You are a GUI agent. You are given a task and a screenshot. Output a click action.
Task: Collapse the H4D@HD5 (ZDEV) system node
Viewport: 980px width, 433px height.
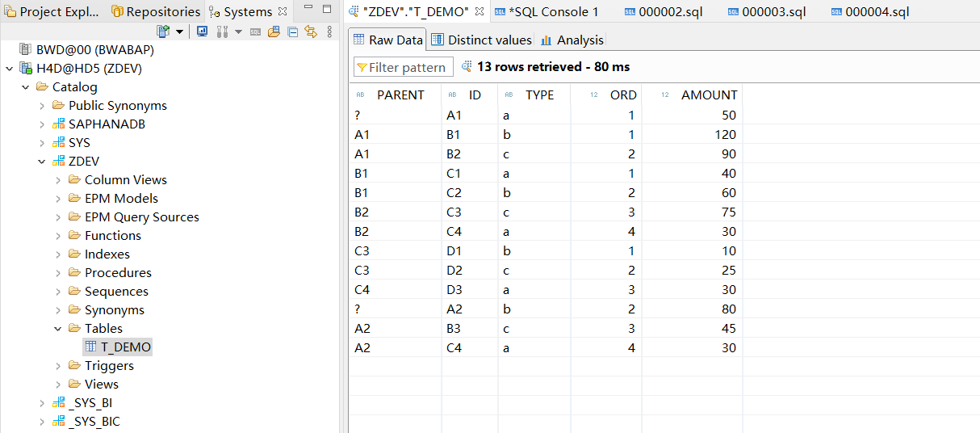pos(10,69)
